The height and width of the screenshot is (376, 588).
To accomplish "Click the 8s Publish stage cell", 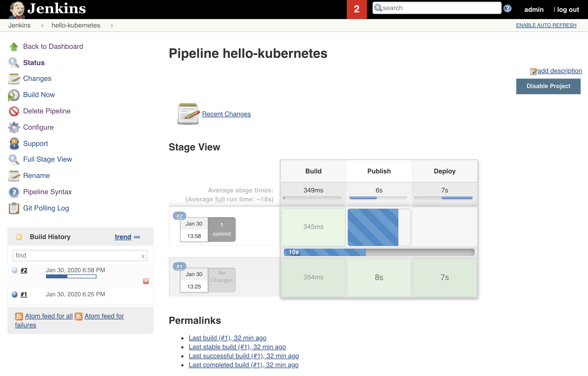I will (x=379, y=278).
